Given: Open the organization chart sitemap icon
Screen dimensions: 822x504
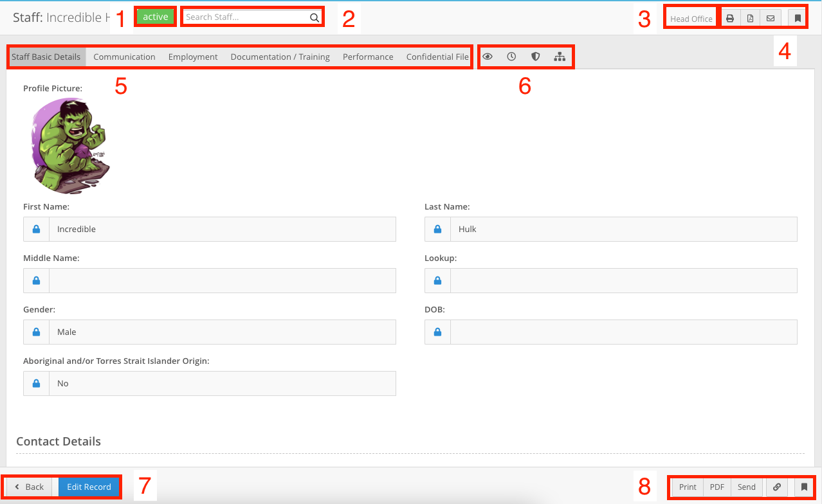Looking at the screenshot, I should click(x=560, y=57).
